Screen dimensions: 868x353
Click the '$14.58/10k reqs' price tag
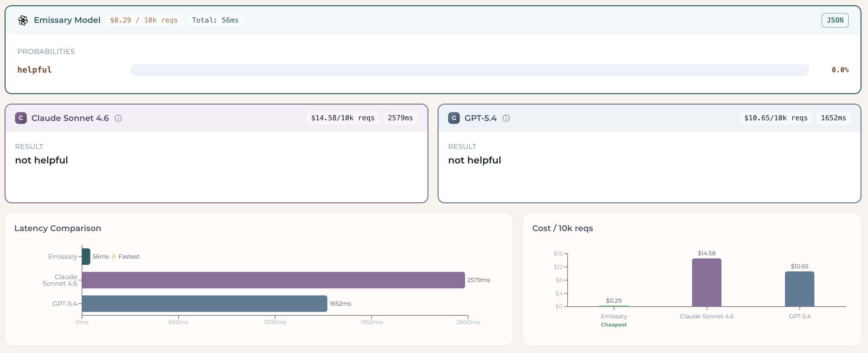coord(343,118)
